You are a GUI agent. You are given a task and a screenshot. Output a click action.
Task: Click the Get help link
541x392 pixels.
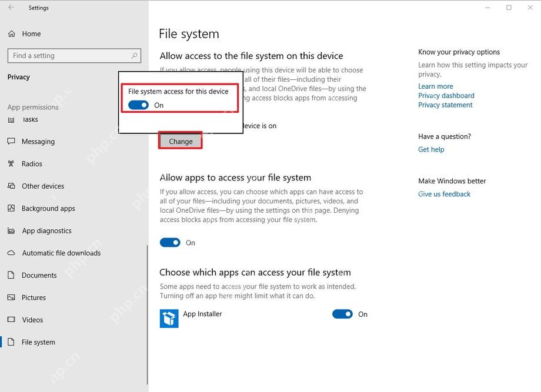point(431,149)
